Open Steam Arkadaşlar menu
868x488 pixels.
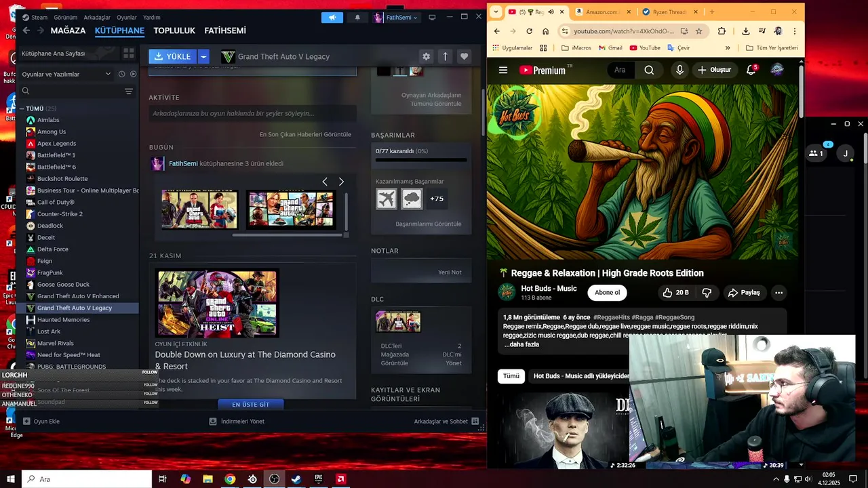click(97, 18)
